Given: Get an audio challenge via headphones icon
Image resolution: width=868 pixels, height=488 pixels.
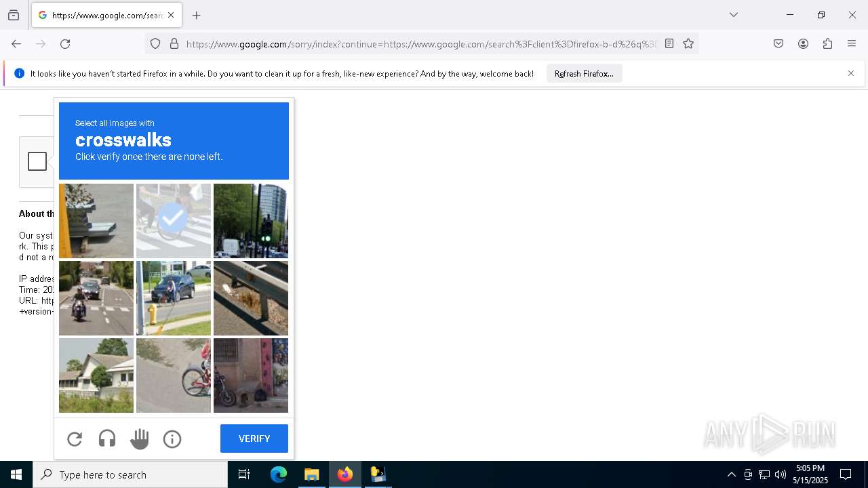Looking at the screenshot, I should [x=107, y=439].
